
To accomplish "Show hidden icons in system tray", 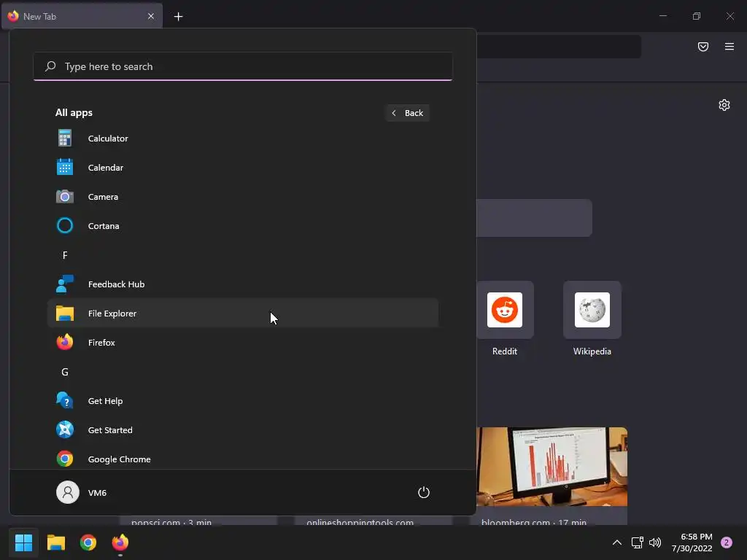I will (617, 542).
